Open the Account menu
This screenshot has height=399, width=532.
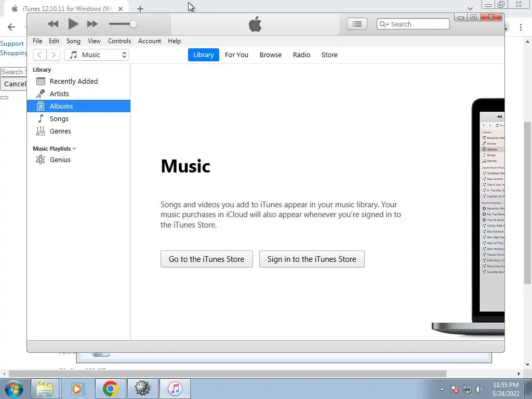point(150,41)
